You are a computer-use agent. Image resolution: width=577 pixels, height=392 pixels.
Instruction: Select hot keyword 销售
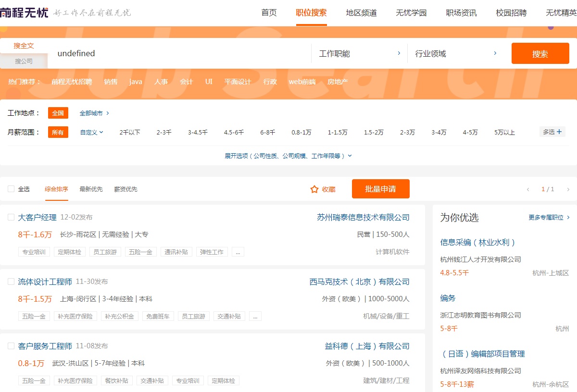coord(111,82)
